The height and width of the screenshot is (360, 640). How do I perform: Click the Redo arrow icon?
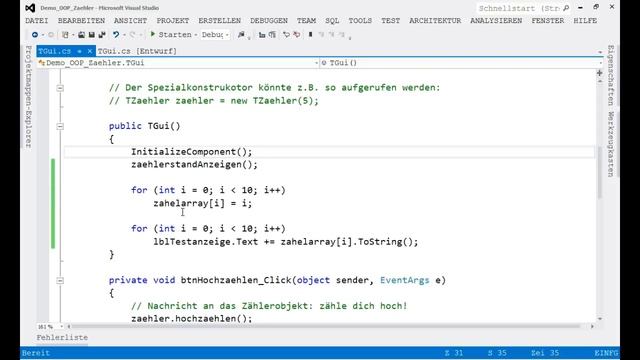[x=133, y=35]
